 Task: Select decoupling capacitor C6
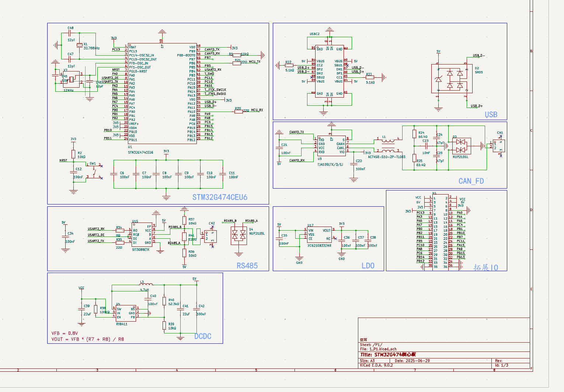[114, 174]
